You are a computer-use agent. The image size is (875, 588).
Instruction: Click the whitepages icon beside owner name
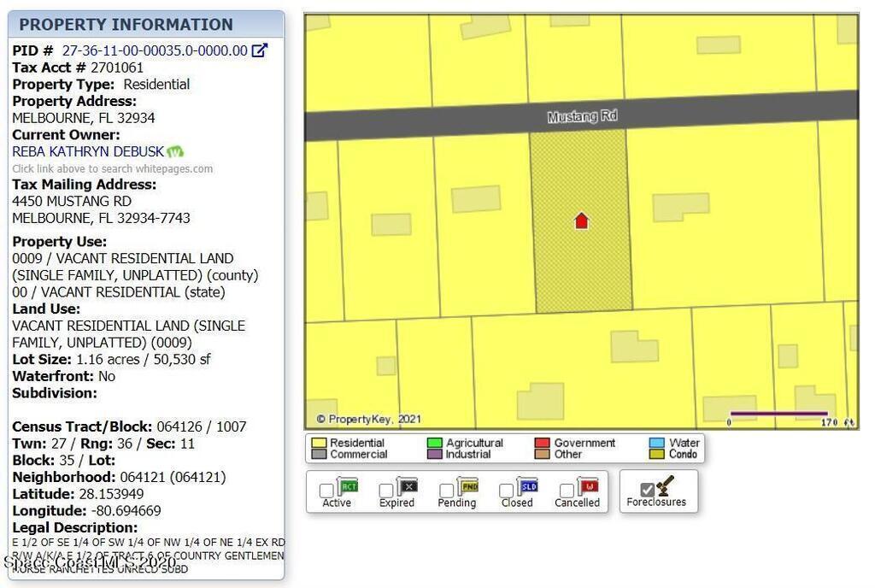click(x=175, y=152)
